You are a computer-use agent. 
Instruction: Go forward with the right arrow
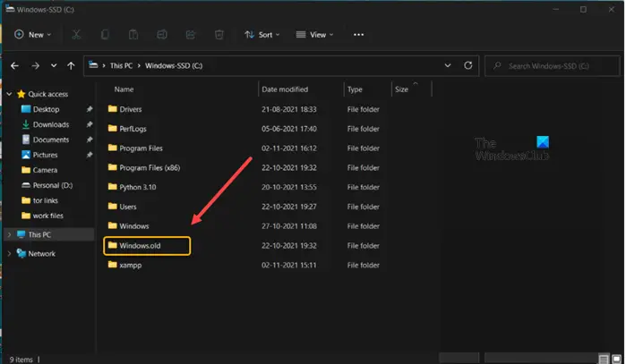tap(35, 66)
